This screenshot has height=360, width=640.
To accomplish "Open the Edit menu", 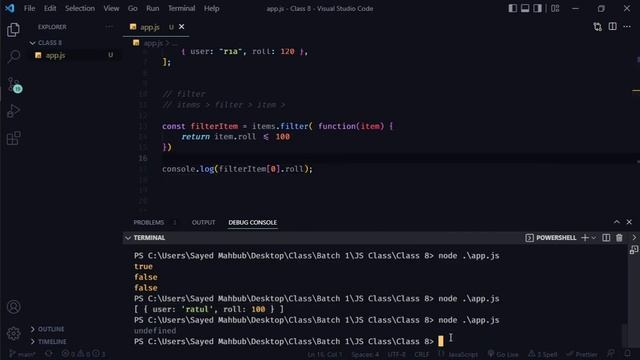I will 50,8.
